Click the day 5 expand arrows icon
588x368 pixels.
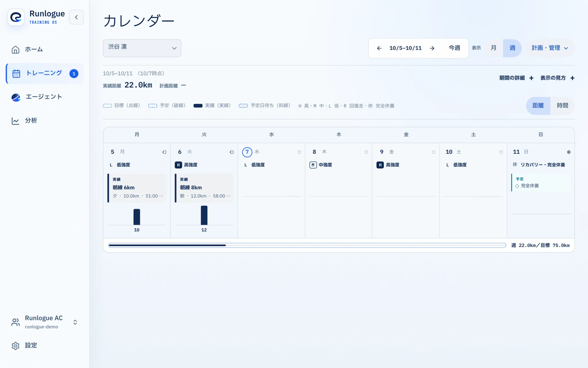(164, 152)
